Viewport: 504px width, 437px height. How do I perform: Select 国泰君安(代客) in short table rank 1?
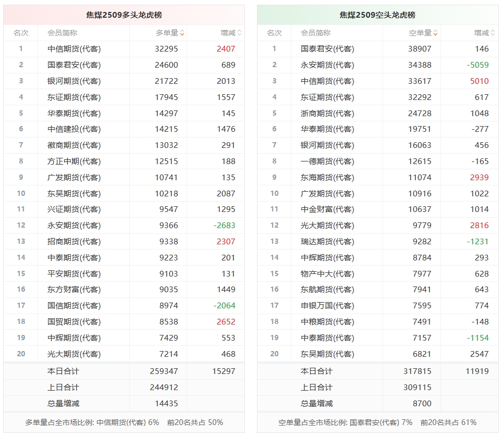(x=327, y=49)
